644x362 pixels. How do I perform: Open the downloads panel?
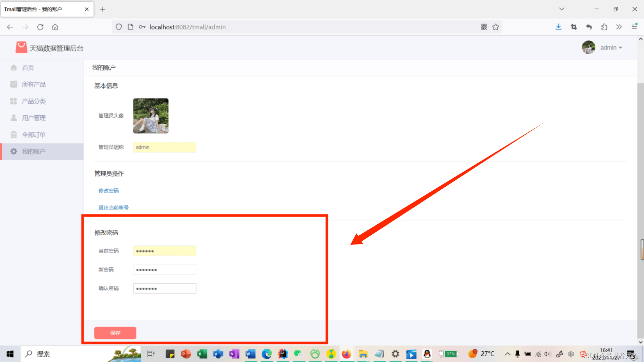pos(558,27)
